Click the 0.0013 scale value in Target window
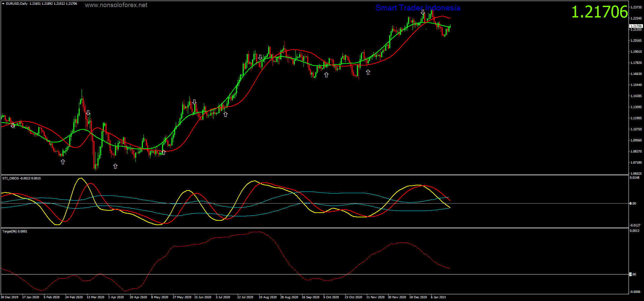Screen dimensions: 644x301 [x=635, y=231]
